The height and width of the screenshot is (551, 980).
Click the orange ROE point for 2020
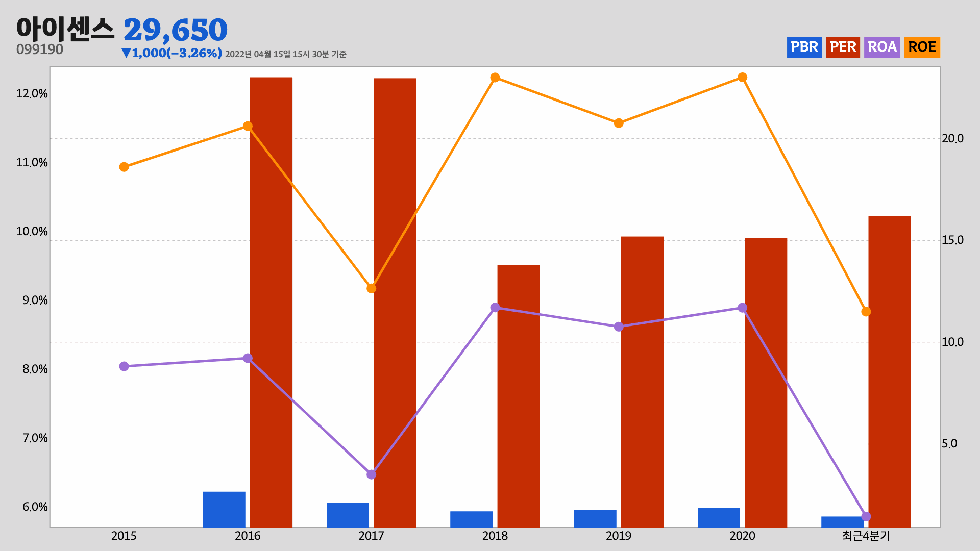tap(742, 78)
